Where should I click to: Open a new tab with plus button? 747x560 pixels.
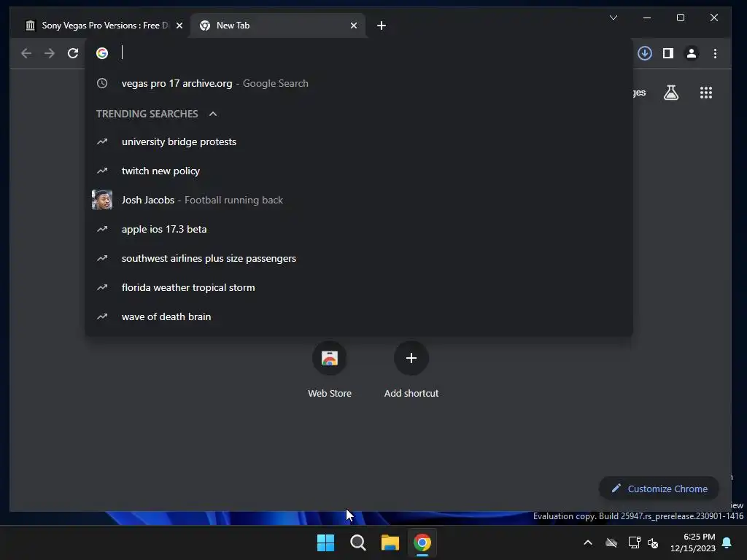click(381, 26)
